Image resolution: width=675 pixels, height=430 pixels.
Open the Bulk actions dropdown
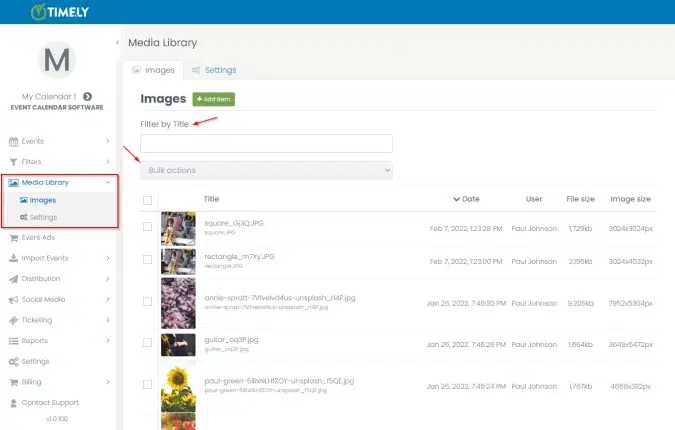coord(266,170)
